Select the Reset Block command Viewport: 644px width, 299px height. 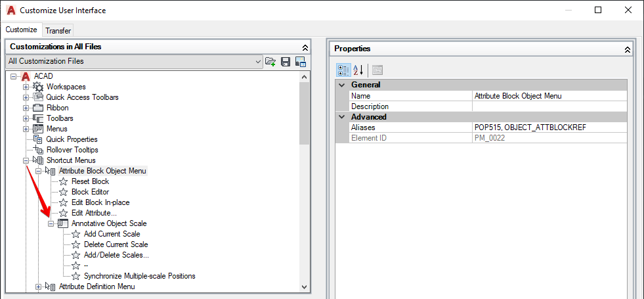pos(91,181)
